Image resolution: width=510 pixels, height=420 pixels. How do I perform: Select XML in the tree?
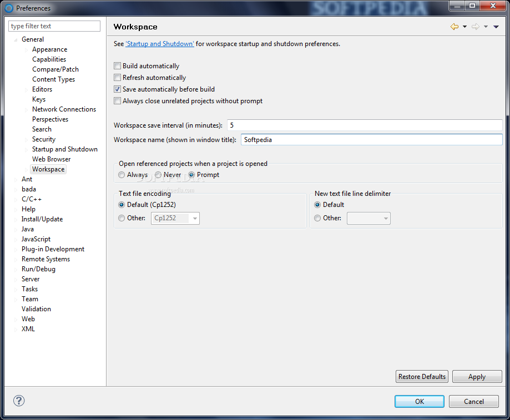(28, 329)
